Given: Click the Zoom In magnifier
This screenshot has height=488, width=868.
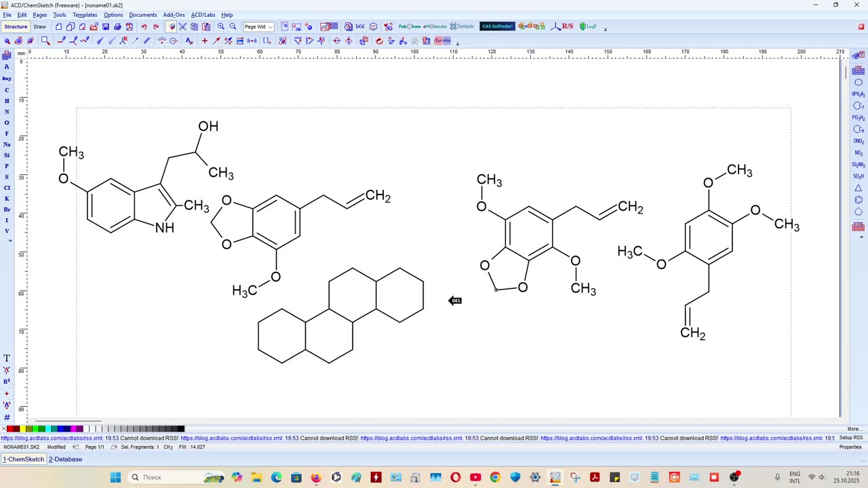Looking at the screenshot, I should coord(221,27).
